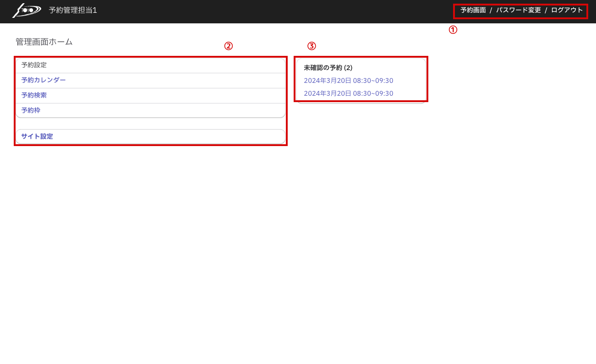Go to 予約検索
This screenshot has height=364, width=596.
point(34,95)
